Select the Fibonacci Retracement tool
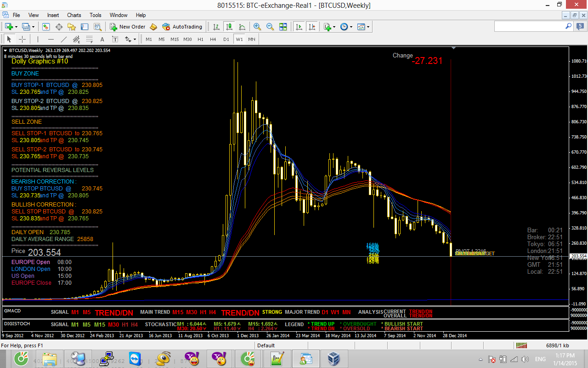588x368 pixels. tap(90, 39)
